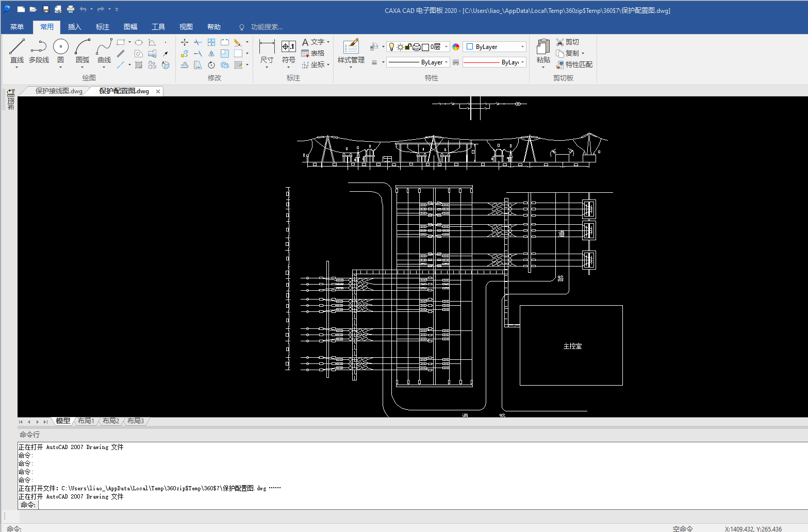Image resolution: width=808 pixels, height=532 pixels.
Task: Open the ByLayer color dropdown
Action: click(x=522, y=47)
